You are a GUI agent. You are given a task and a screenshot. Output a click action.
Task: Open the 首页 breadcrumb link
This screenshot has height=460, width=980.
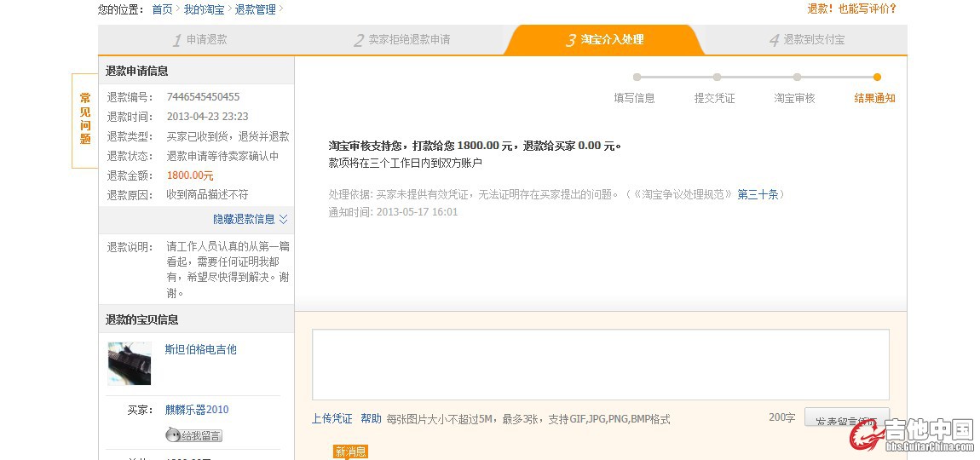click(162, 9)
